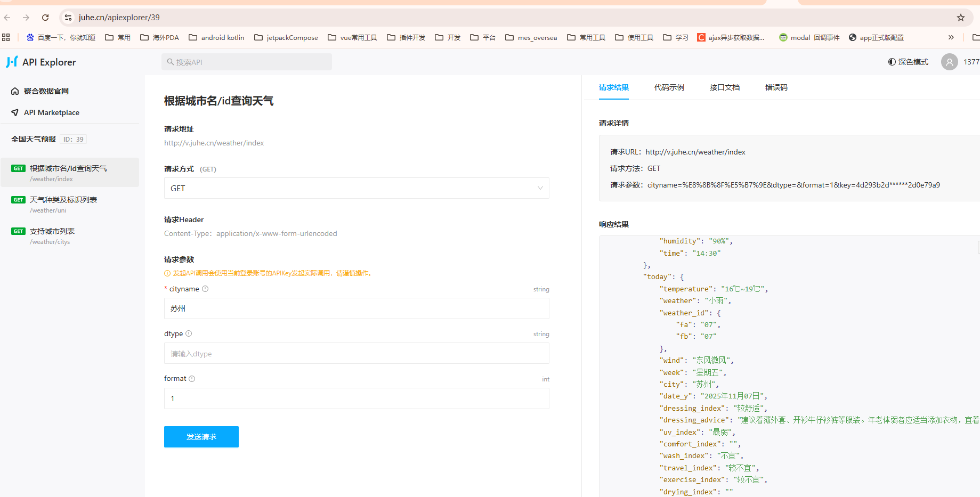The image size is (980, 497).
Task: Open the modal 回调事件 bookmark
Action: (809, 37)
